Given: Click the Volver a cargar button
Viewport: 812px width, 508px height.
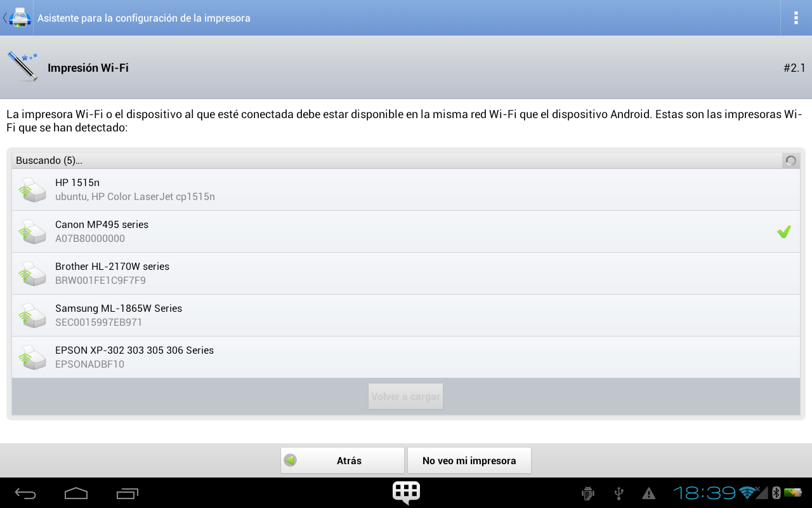Looking at the screenshot, I should (x=405, y=396).
